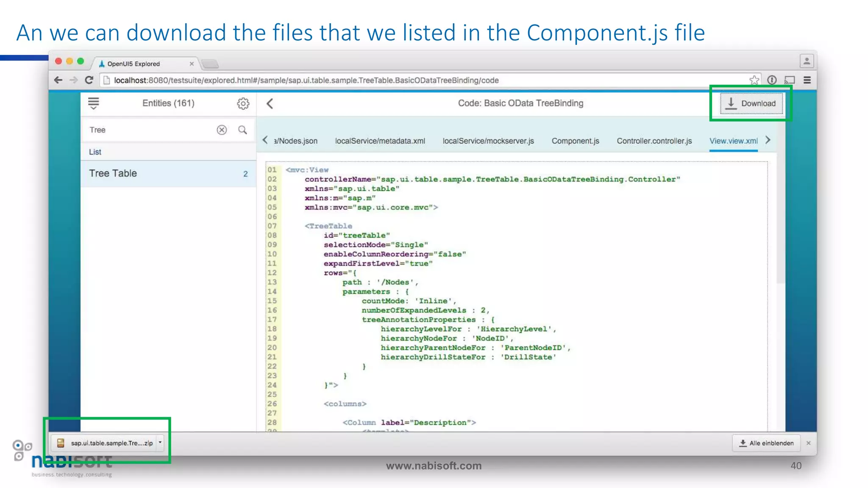The width and height of the screenshot is (868, 488).
Task: Close the downloads bar
Action: [808, 443]
